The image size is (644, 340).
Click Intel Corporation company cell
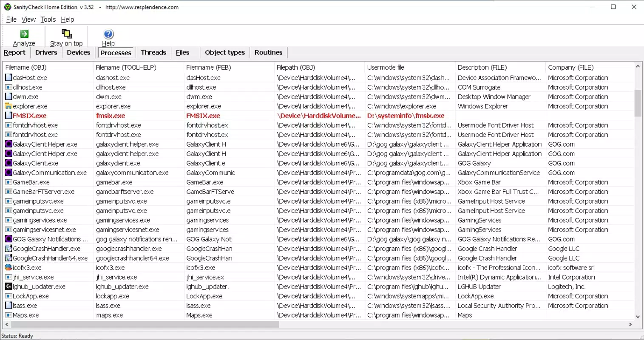coord(571,277)
